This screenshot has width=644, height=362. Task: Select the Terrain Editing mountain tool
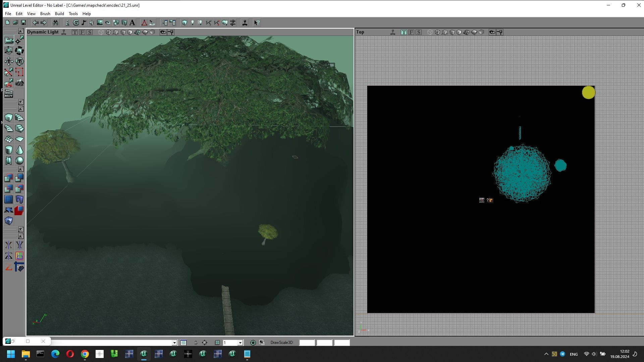tap(19, 82)
